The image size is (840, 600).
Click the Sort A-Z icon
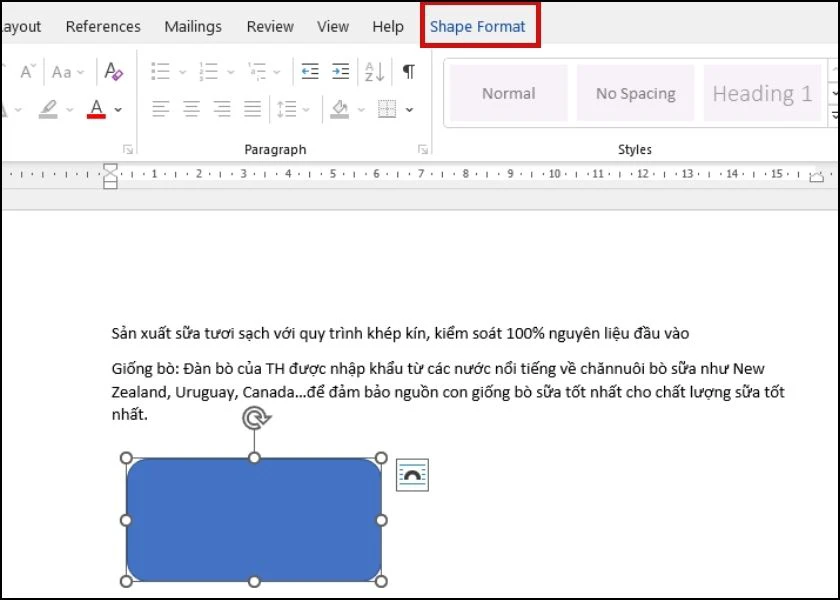374,71
